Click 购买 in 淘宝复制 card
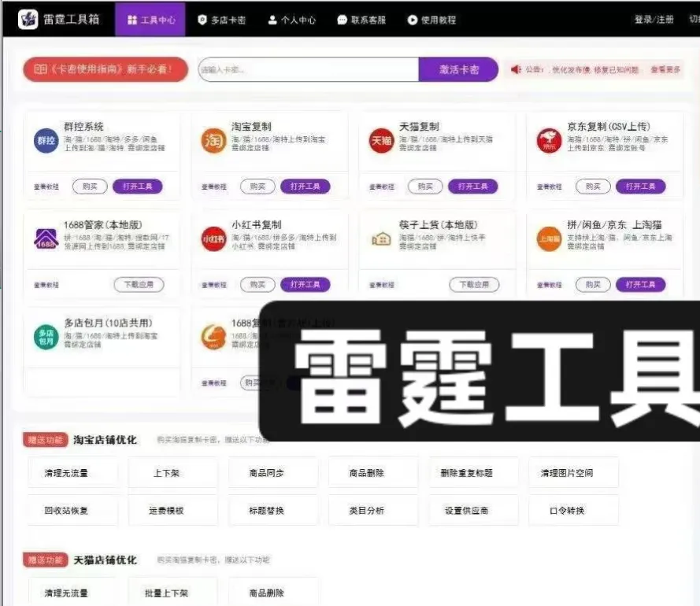Viewport: 700px width, 606px height. coord(257,186)
